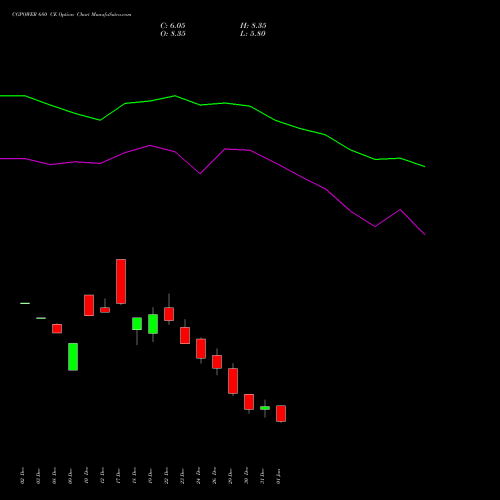Click the low value L: 5.80
The width and height of the screenshot is (500, 500).
253,34
